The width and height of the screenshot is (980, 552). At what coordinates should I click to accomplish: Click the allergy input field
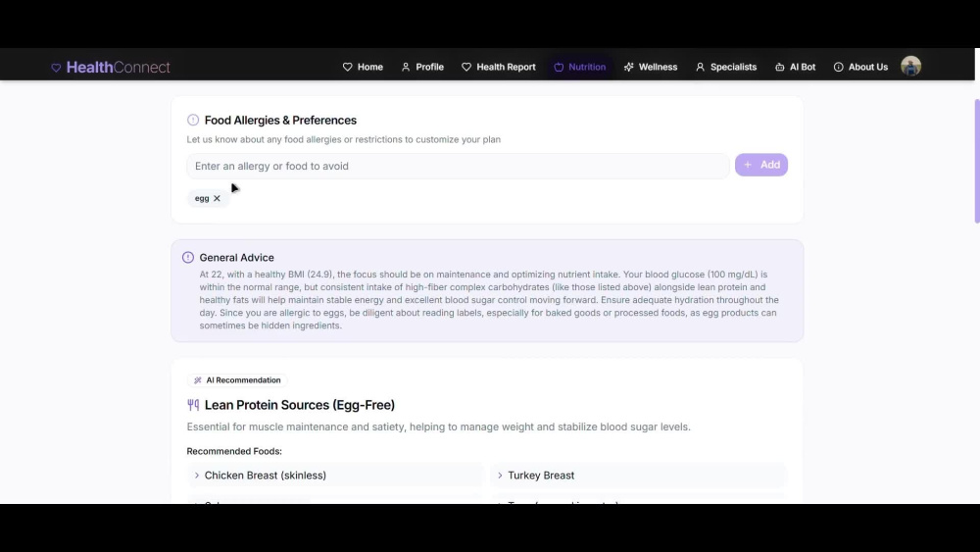click(x=458, y=166)
